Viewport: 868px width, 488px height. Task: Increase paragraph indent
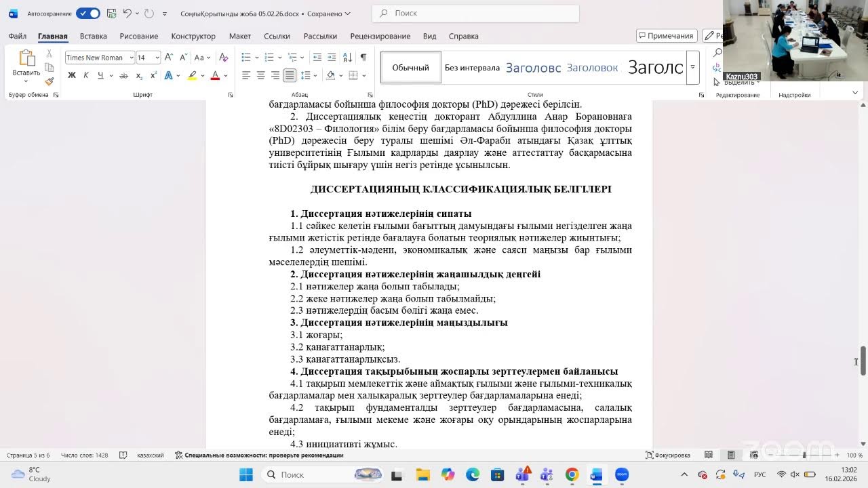coord(332,58)
